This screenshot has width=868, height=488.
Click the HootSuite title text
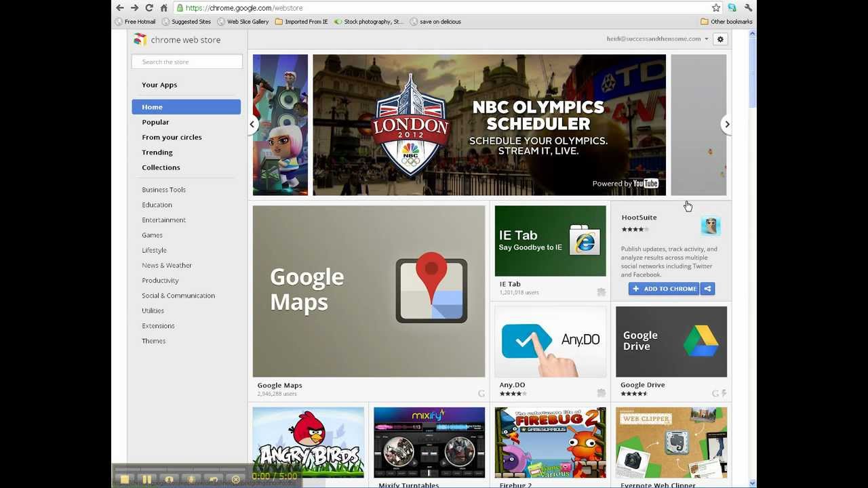click(x=639, y=218)
